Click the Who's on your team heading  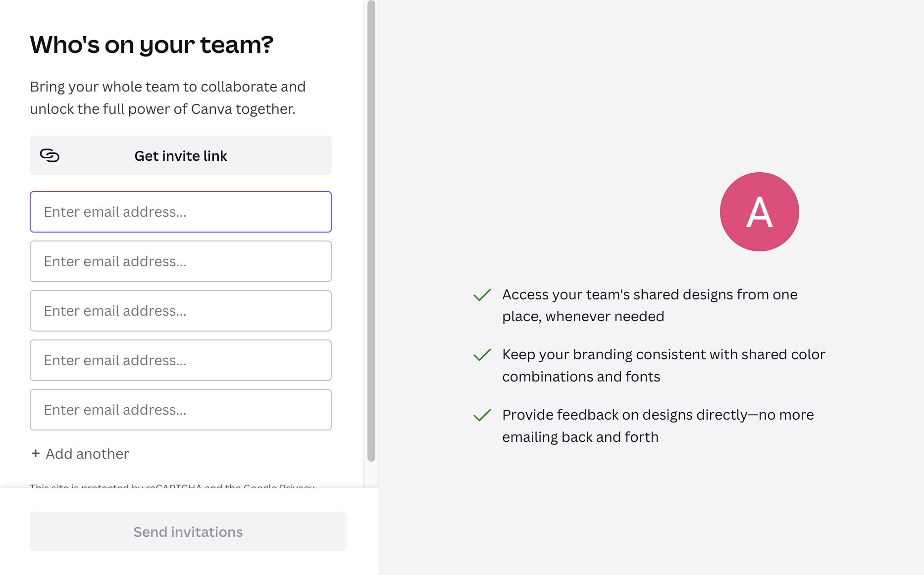tap(152, 45)
